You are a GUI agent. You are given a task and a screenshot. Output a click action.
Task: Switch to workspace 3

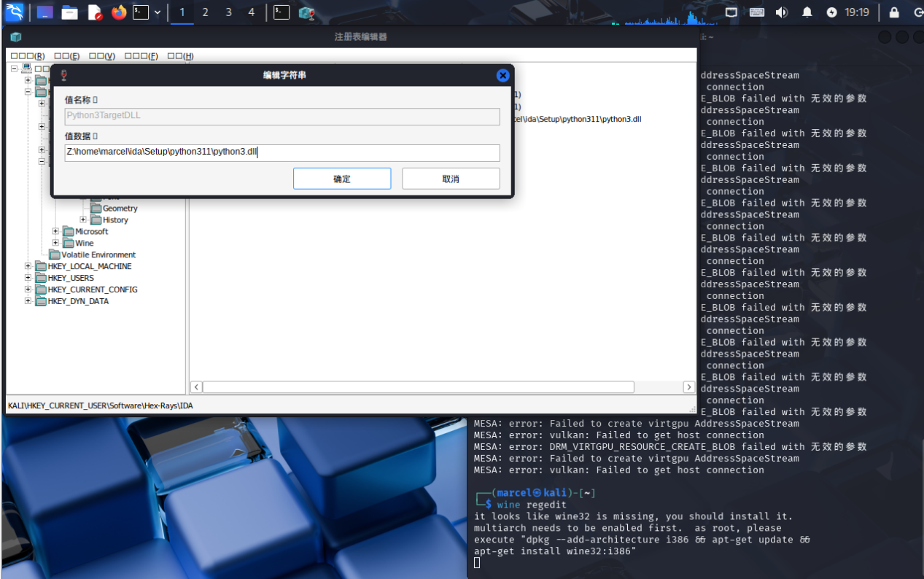point(228,12)
